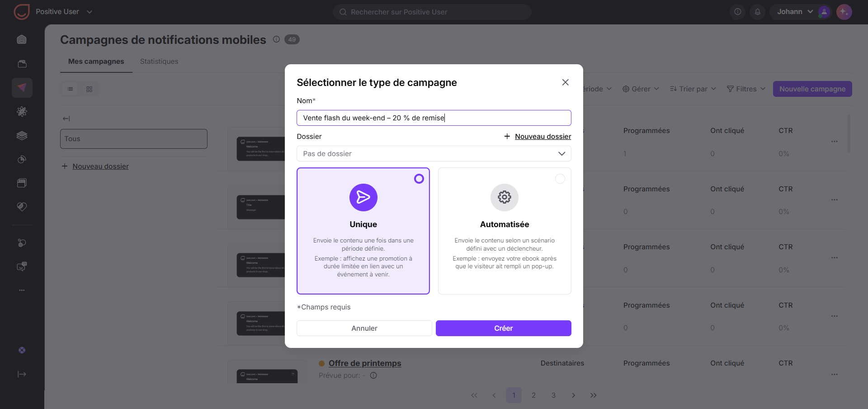868x409 pixels.
Task: Click the Positive User logo icon
Action: click(21, 12)
